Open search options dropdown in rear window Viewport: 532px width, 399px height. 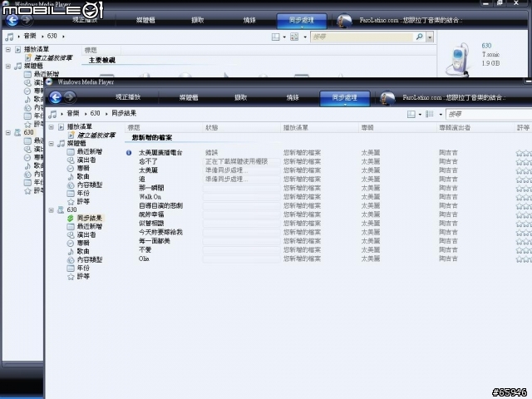click(430, 37)
